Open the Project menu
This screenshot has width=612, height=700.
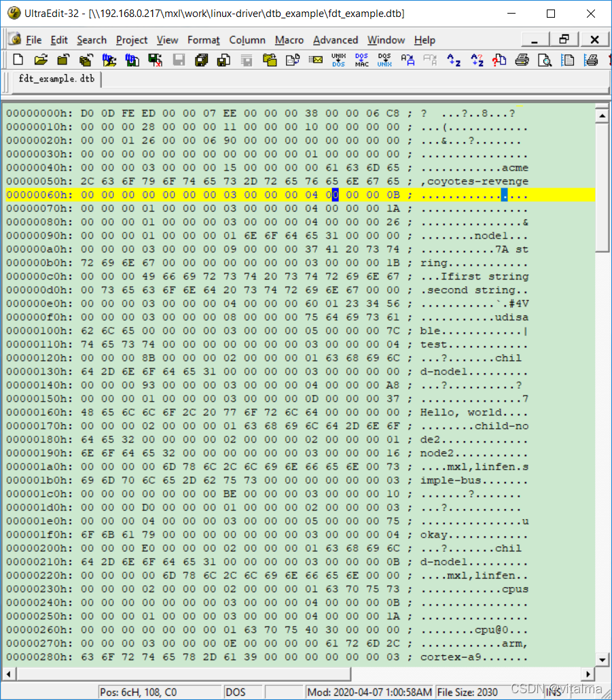click(132, 40)
